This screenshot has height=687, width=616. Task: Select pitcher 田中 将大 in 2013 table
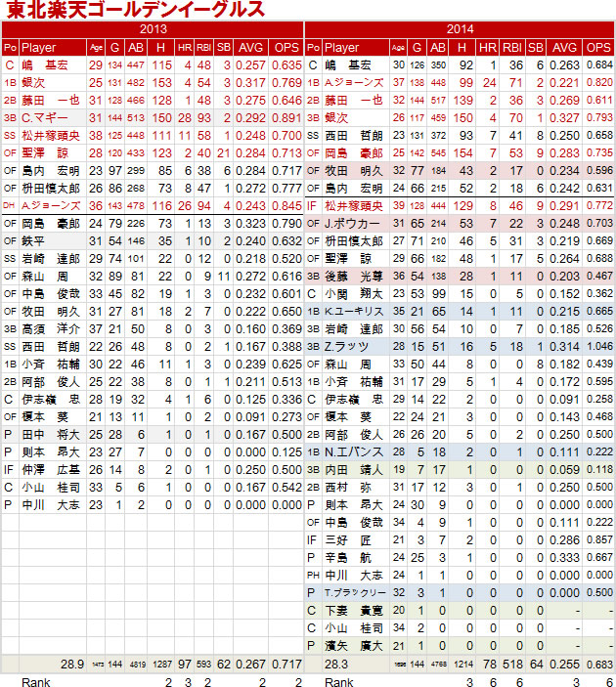click(x=51, y=435)
